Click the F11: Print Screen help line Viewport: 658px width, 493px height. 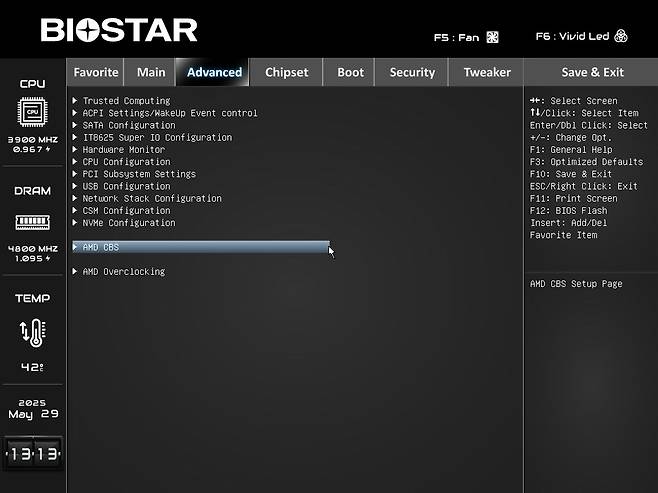[573, 198]
